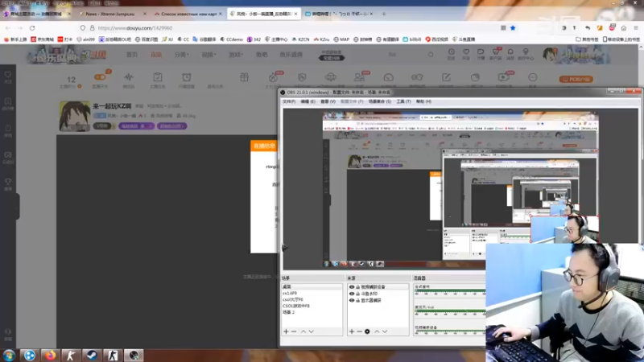Viewport: 644px width, 362px height.
Task: Switch the Douyu live stream on/off toggle
Action: point(100,76)
